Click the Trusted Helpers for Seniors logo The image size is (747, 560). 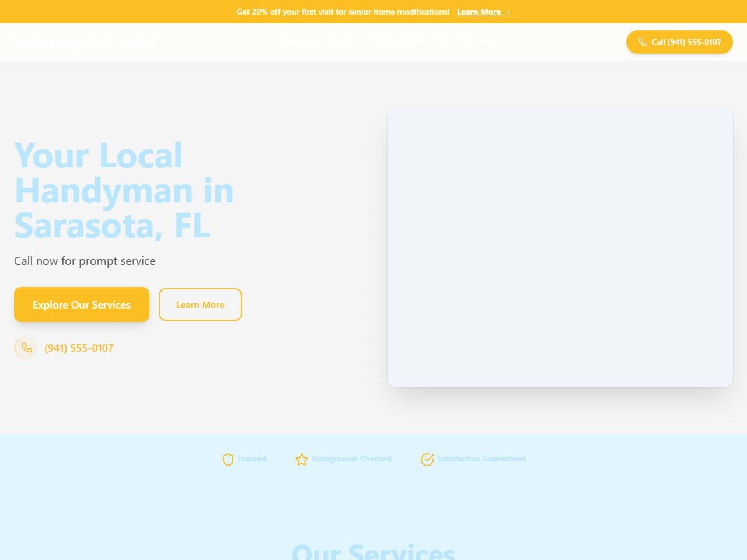(85, 42)
